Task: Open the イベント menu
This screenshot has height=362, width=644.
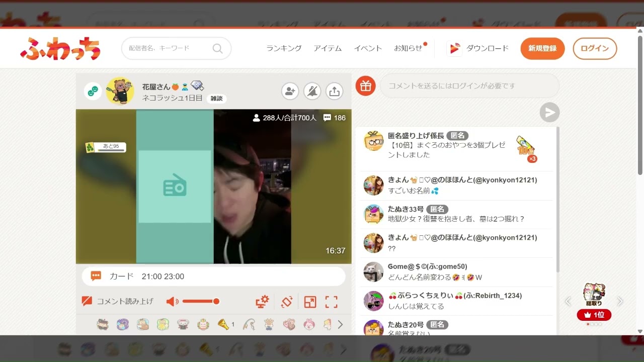Action: (x=368, y=48)
